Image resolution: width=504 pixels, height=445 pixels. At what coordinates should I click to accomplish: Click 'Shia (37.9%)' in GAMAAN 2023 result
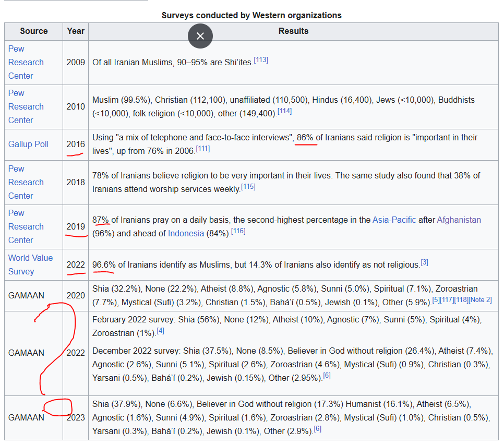coord(116,404)
